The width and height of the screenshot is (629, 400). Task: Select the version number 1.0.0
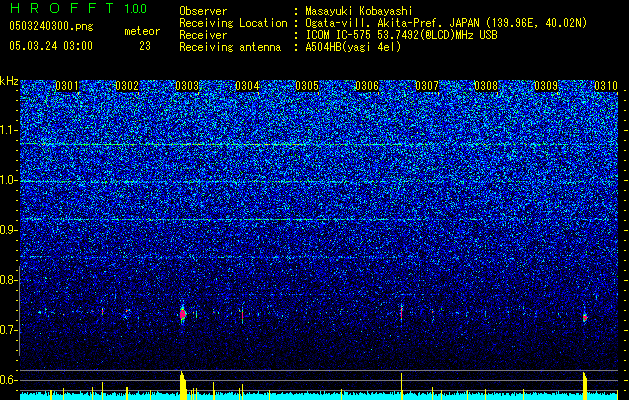tap(136, 9)
